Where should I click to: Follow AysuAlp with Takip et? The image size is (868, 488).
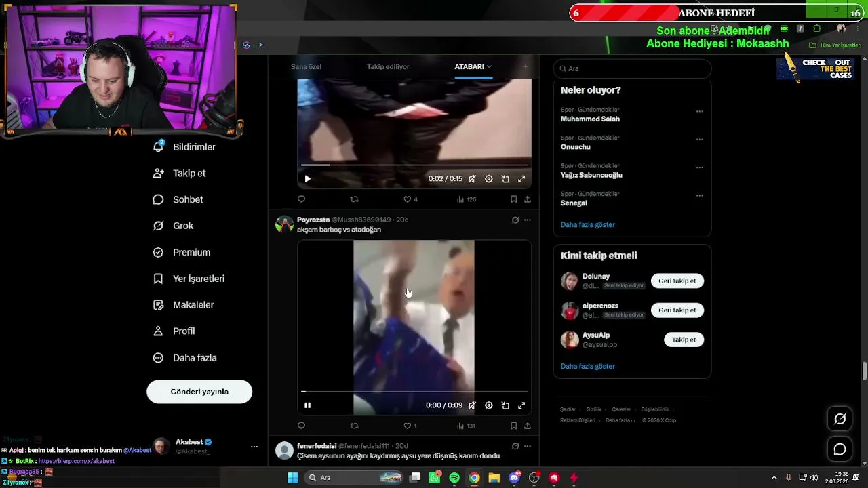(684, 340)
